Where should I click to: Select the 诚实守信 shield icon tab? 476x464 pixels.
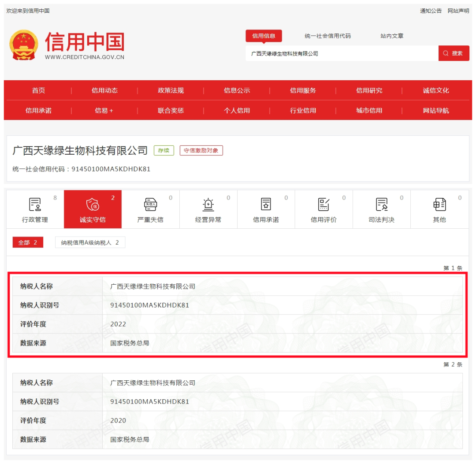click(93, 209)
